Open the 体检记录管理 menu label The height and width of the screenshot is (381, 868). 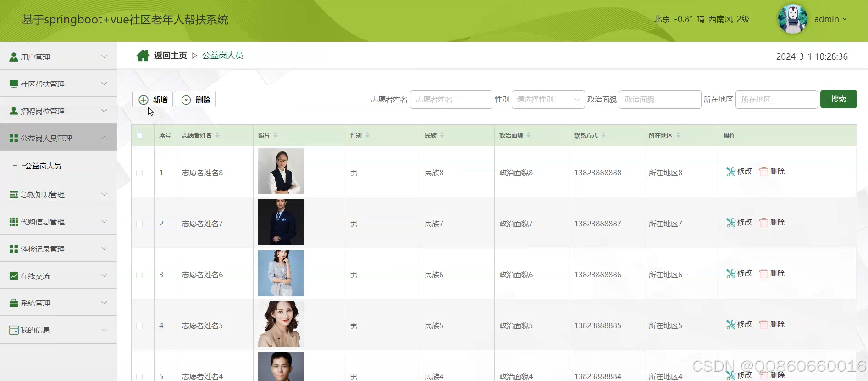coord(43,249)
